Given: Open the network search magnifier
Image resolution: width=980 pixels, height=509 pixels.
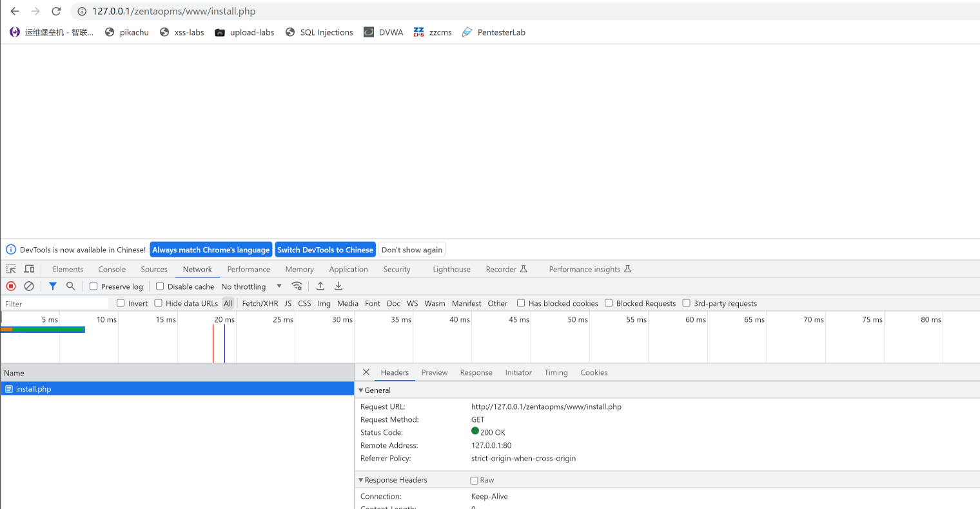Looking at the screenshot, I should (x=71, y=286).
